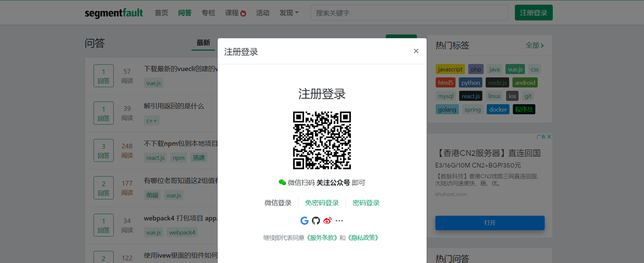The height and width of the screenshot is (263, 644).
Task: Click the 搭建 tag
Action: 199,158
